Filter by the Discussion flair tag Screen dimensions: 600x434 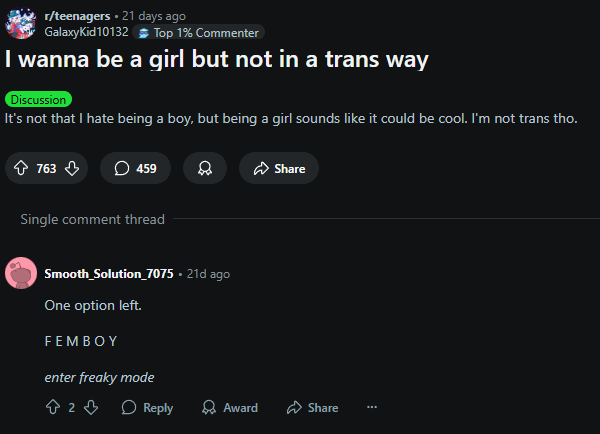pos(38,100)
